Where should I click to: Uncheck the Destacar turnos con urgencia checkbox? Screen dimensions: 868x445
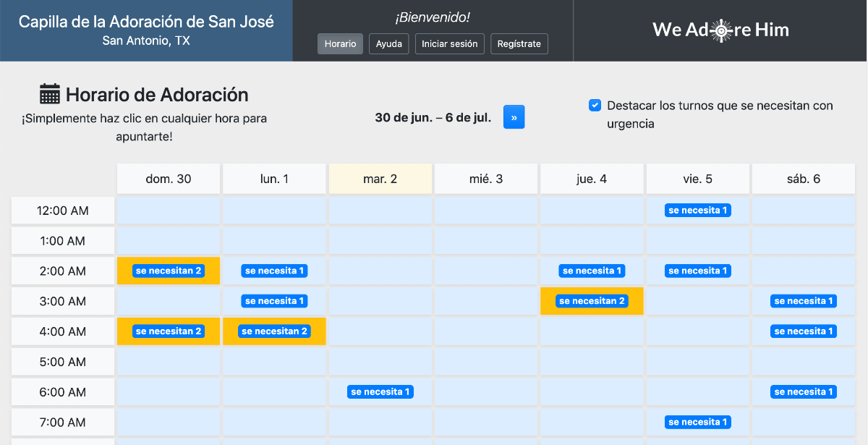pyautogui.click(x=595, y=106)
